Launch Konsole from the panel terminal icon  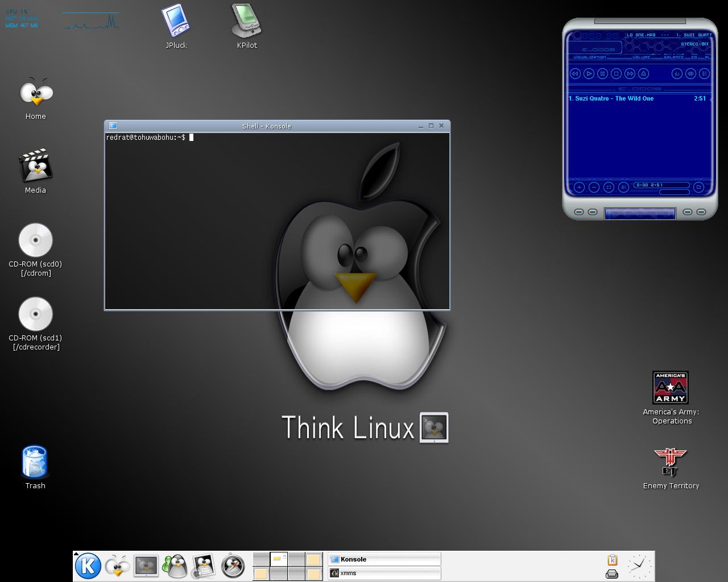click(146, 566)
